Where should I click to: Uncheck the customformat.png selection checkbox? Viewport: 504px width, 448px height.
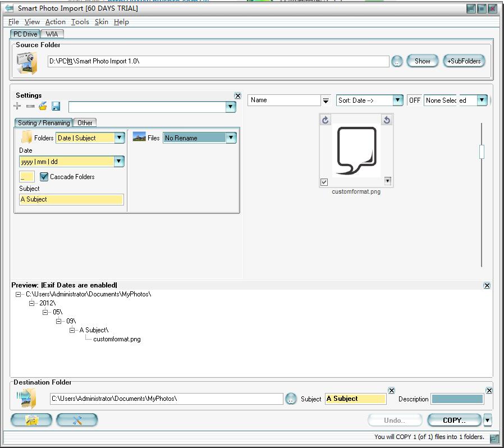[324, 182]
